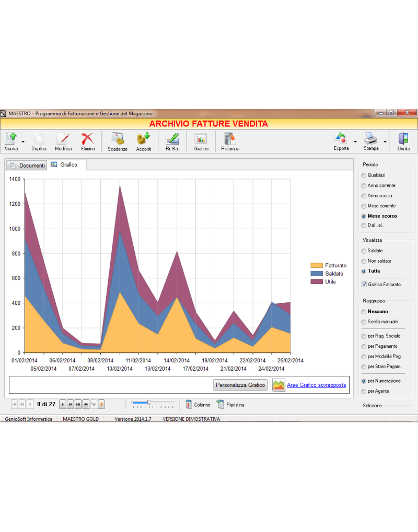Adjust the zoom slider thumb
This screenshot has width=418, height=532.
pos(149,403)
